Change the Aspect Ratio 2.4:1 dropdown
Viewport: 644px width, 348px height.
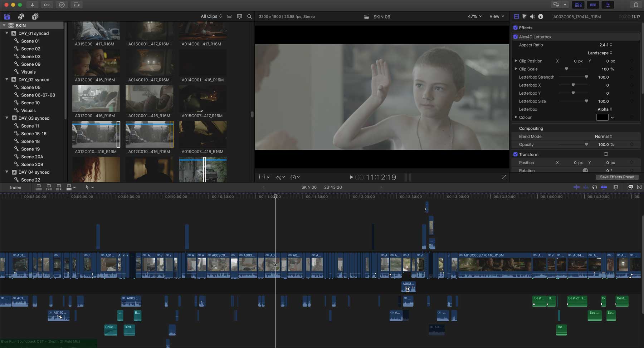coord(606,45)
